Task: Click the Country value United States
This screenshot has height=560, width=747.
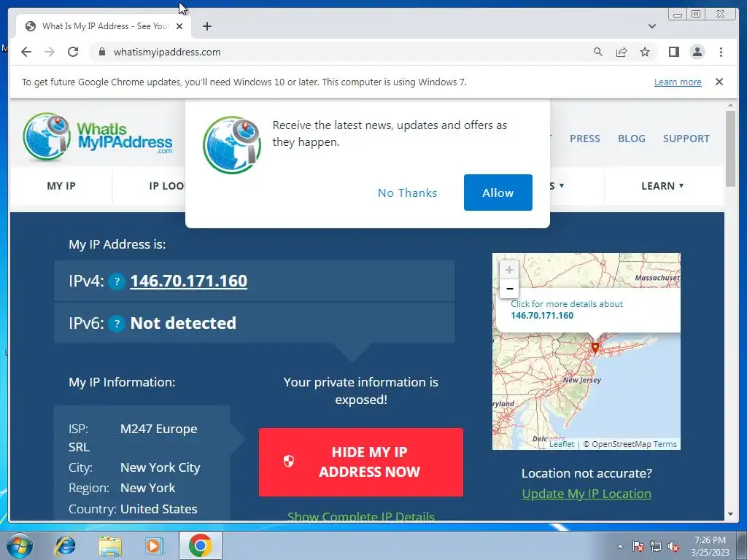Action: [x=158, y=509]
